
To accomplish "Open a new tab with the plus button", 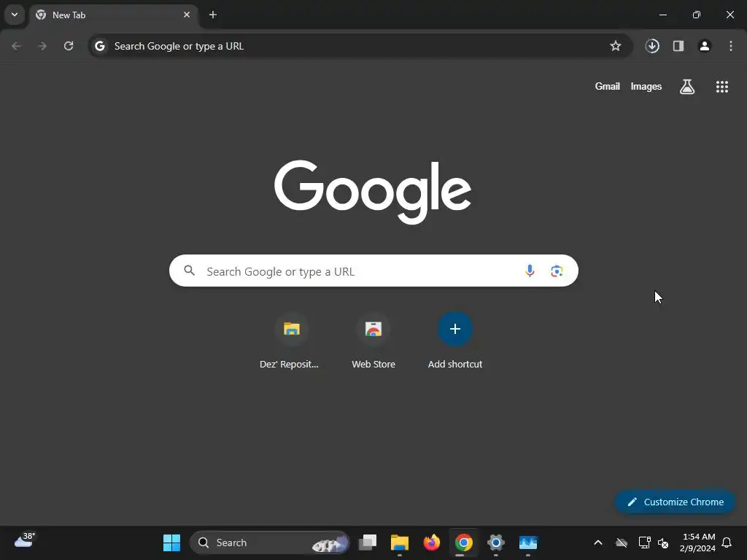I will (x=213, y=15).
